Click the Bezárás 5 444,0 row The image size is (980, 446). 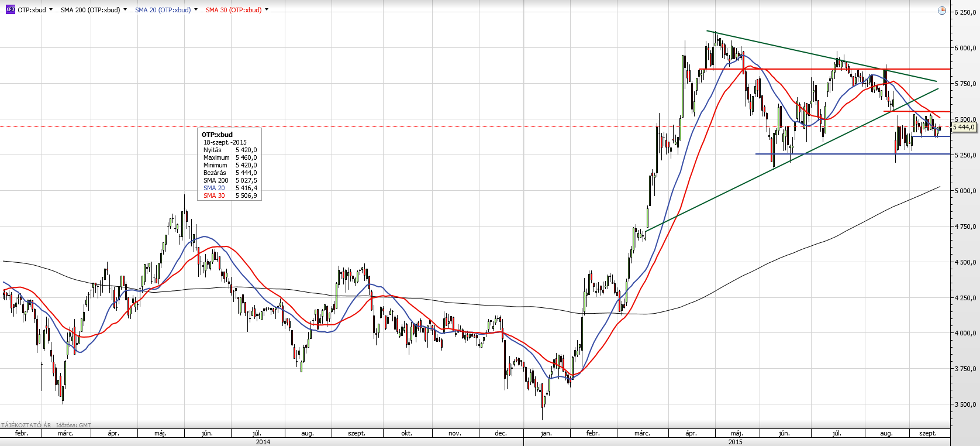230,173
